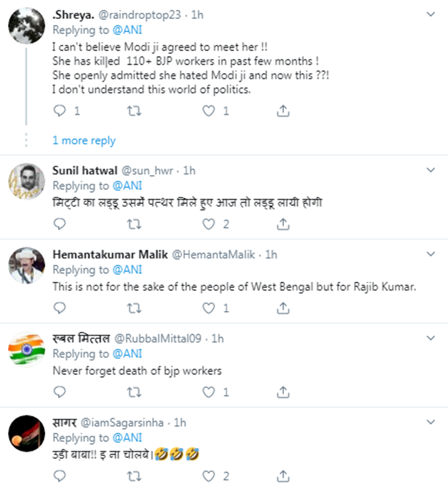Open Sunil hatwal's profile picture
448x489 pixels.
[x=26, y=181]
